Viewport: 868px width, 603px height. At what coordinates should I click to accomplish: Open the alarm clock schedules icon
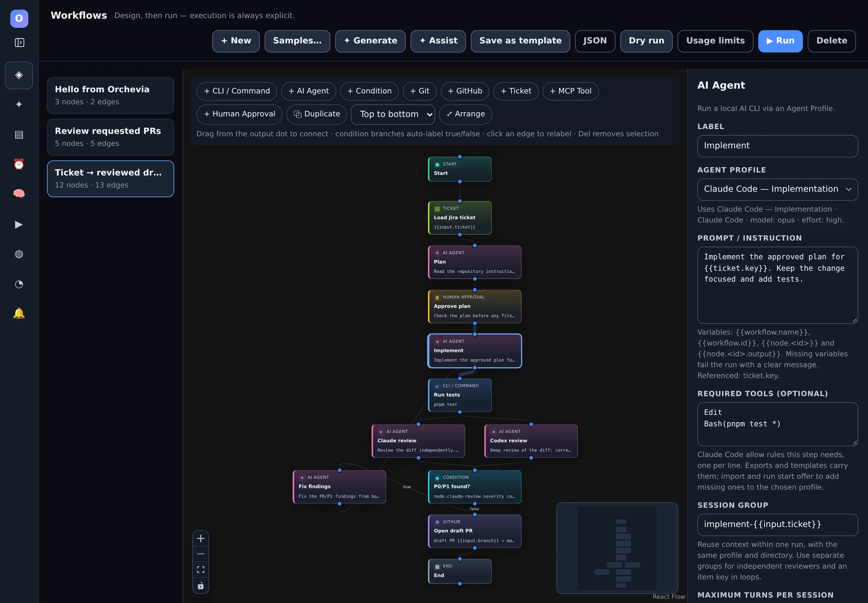19,164
